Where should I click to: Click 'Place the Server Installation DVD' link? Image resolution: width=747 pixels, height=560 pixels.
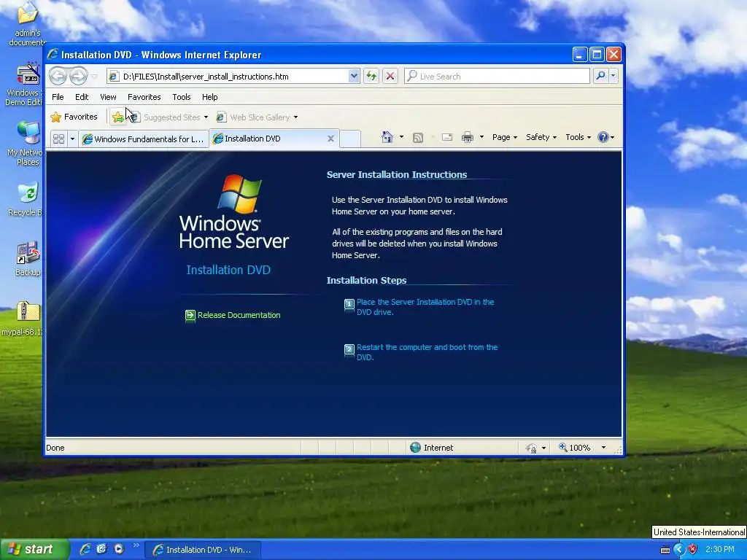[425, 307]
